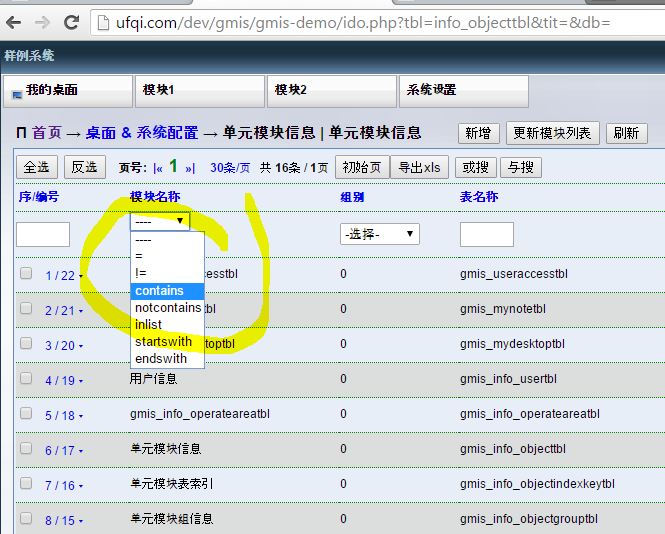The height and width of the screenshot is (534, 665).
Task: Click the browser back arrow
Action: (15, 21)
